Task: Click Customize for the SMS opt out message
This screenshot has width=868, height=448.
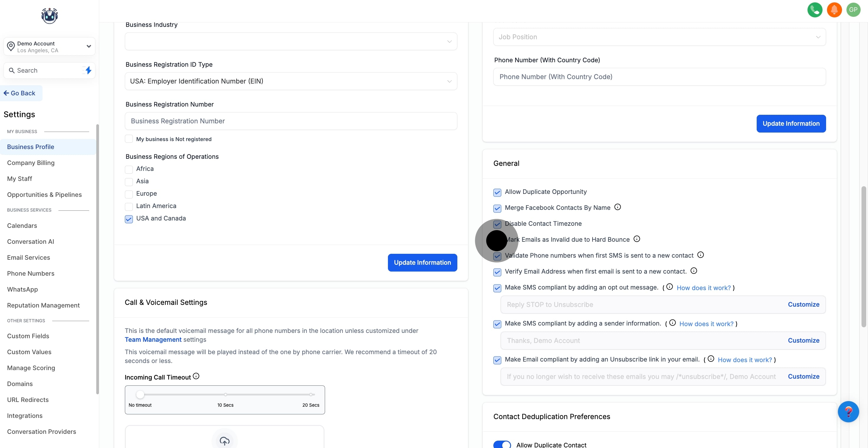Action: click(803, 305)
